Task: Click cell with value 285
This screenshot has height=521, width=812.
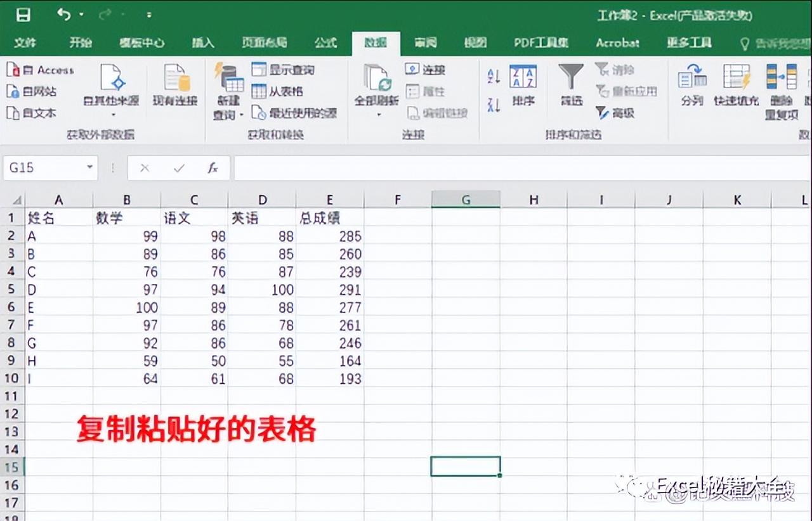Action: tap(330, 236)
